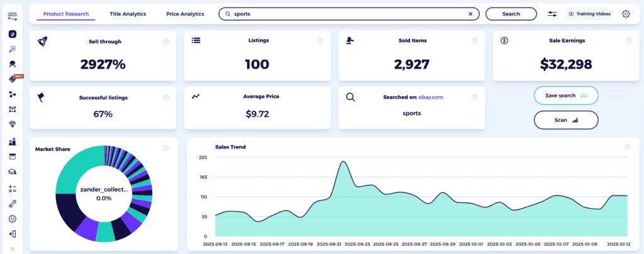Select the Product Research tab

pos(66,14)
